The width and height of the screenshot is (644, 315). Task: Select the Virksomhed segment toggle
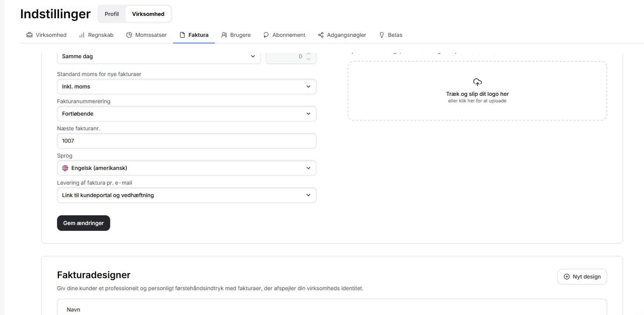(x=148, y=14)
